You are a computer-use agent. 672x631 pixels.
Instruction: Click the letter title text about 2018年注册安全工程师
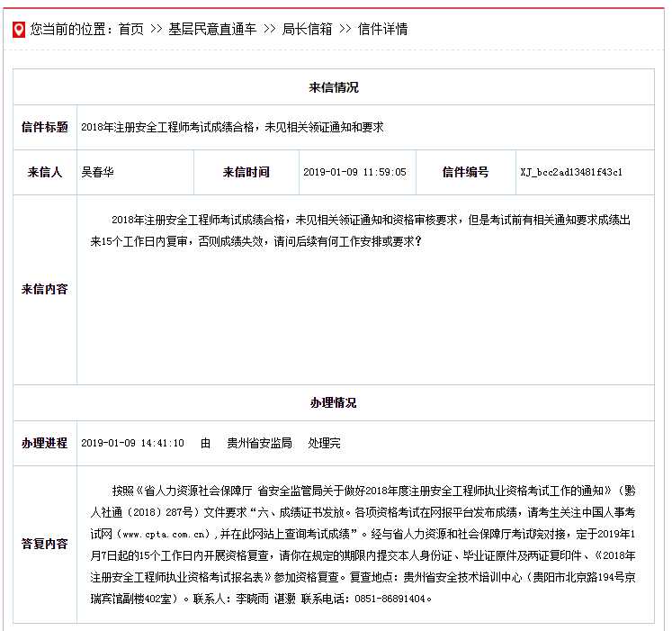(232, 127)
